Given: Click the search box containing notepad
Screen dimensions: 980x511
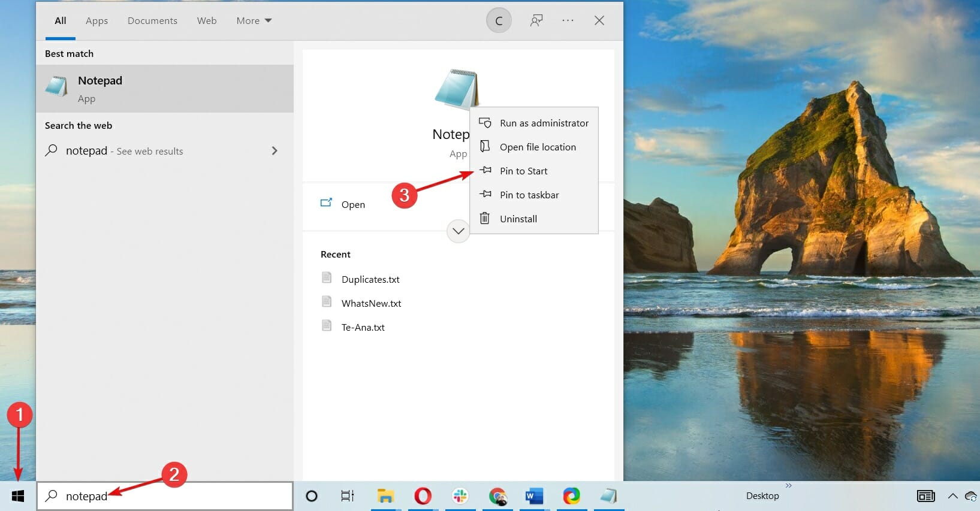Looking at the screenshot, I should (x=165, y=496).
